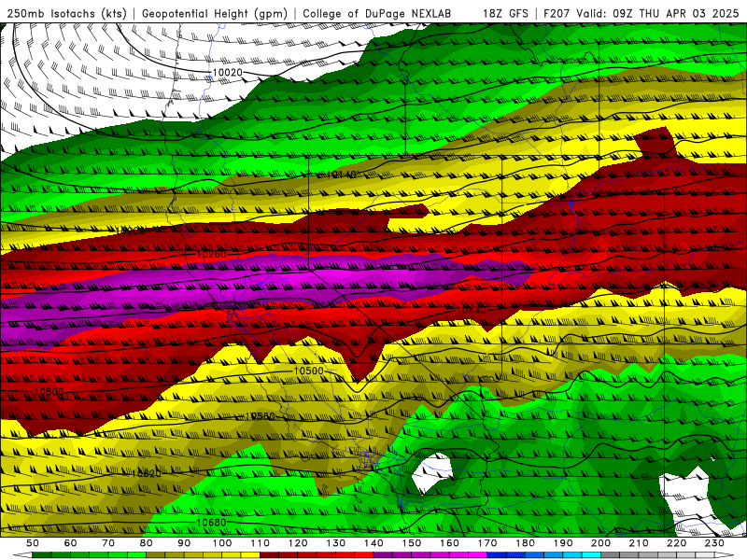This screenshot has height=560, width=747.
Task: Select the 10440 height contour label
Action: coord(472,311)
